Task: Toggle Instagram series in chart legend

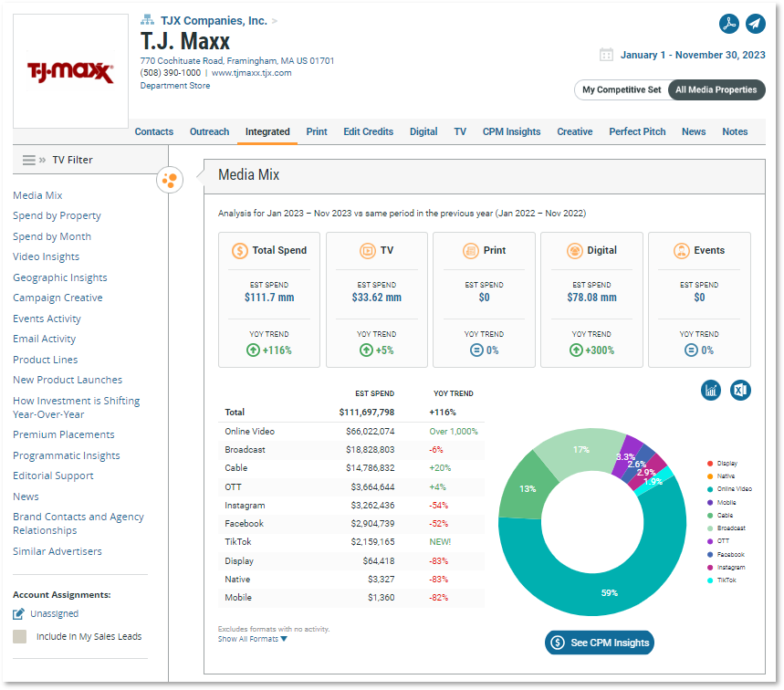Action: pos(727,568)
